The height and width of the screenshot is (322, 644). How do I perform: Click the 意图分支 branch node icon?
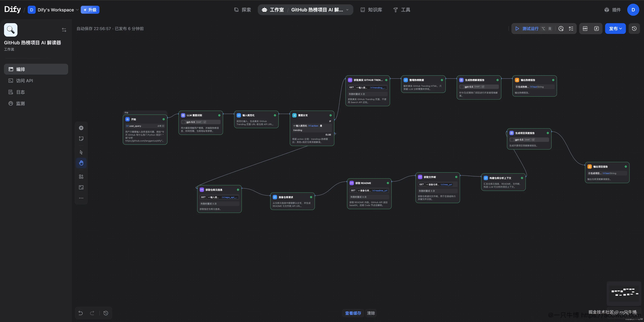point(294,115)
